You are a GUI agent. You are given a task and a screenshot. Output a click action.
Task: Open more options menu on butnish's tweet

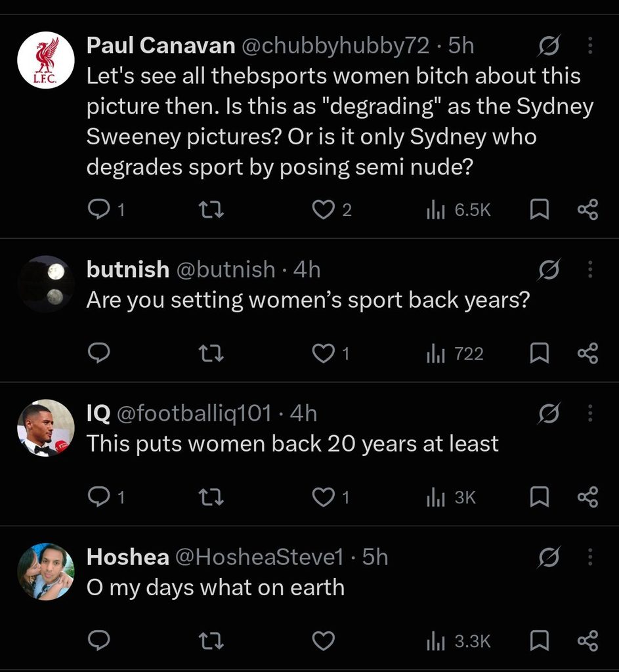tap(590, 270)
